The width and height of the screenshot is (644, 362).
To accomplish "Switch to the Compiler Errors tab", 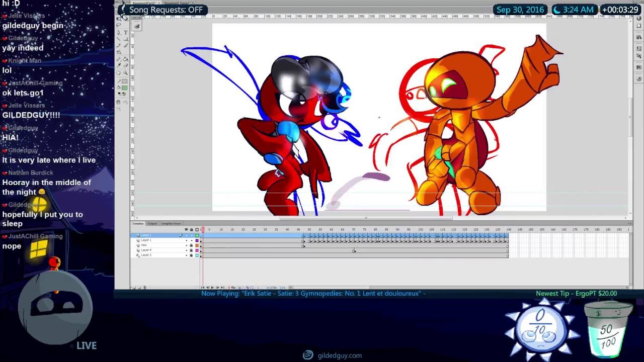I will (x=171, y=223).
